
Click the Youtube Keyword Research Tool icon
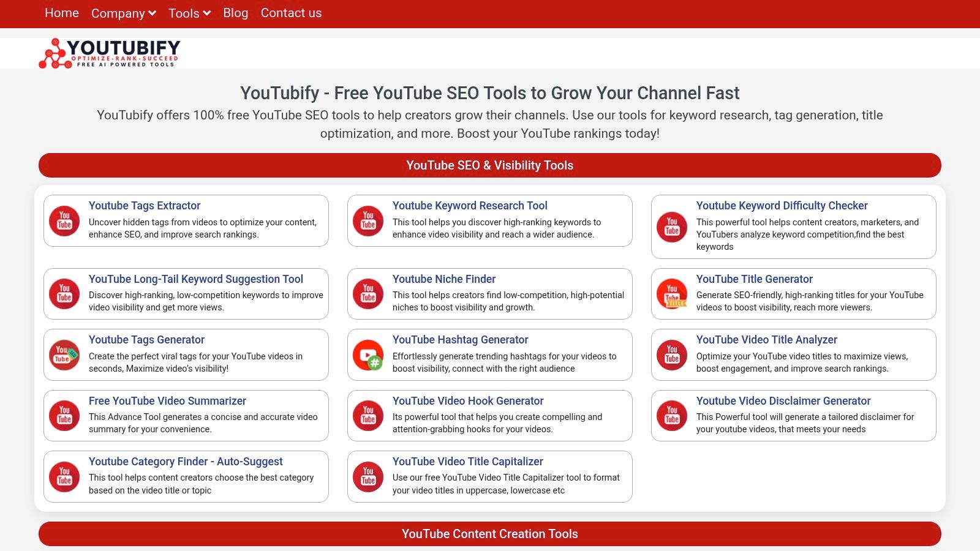tap(367, 220)
